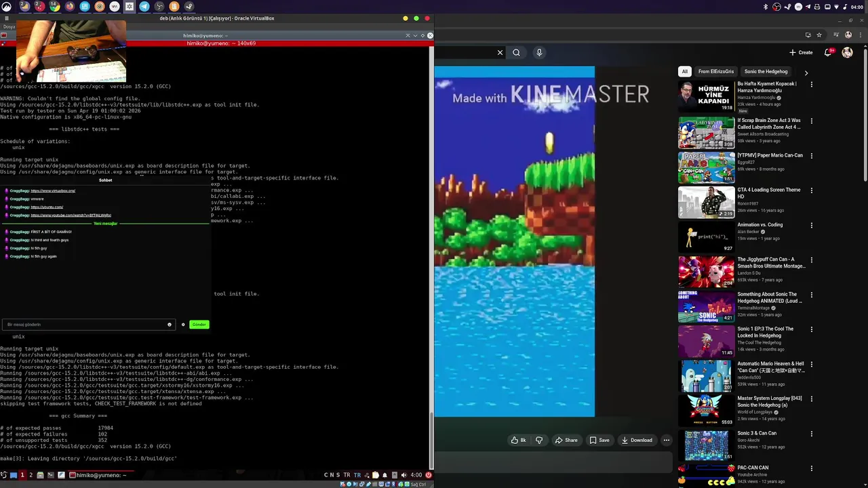This screenshot has width=868, height=488.
Task: Click the Sonic video player area
Action: pos(515,241)
